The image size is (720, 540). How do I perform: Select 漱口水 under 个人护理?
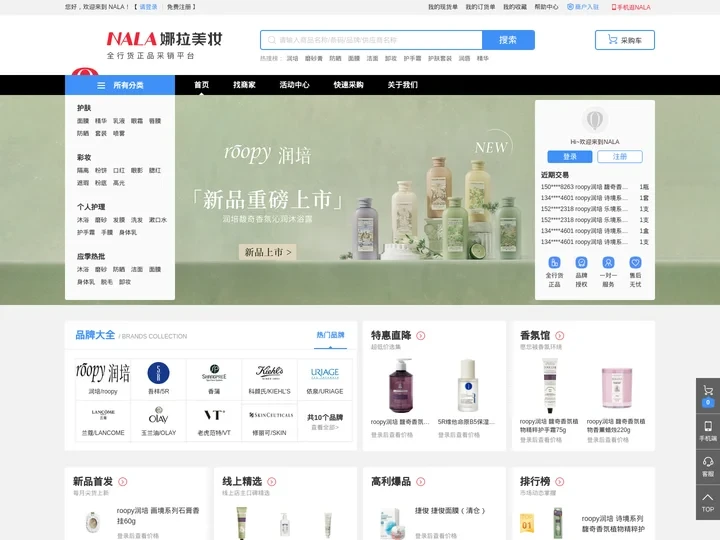pos(158,220)
